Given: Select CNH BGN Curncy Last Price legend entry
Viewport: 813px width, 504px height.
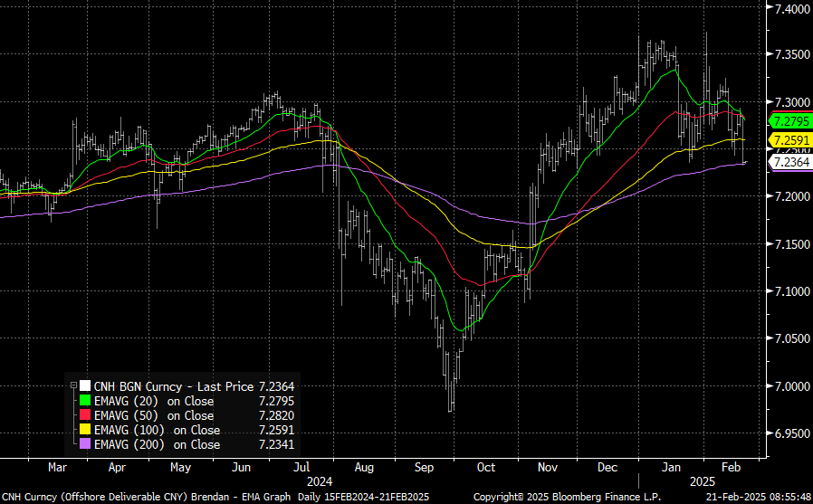Looking at the screenshot, I should coord(174,387).
